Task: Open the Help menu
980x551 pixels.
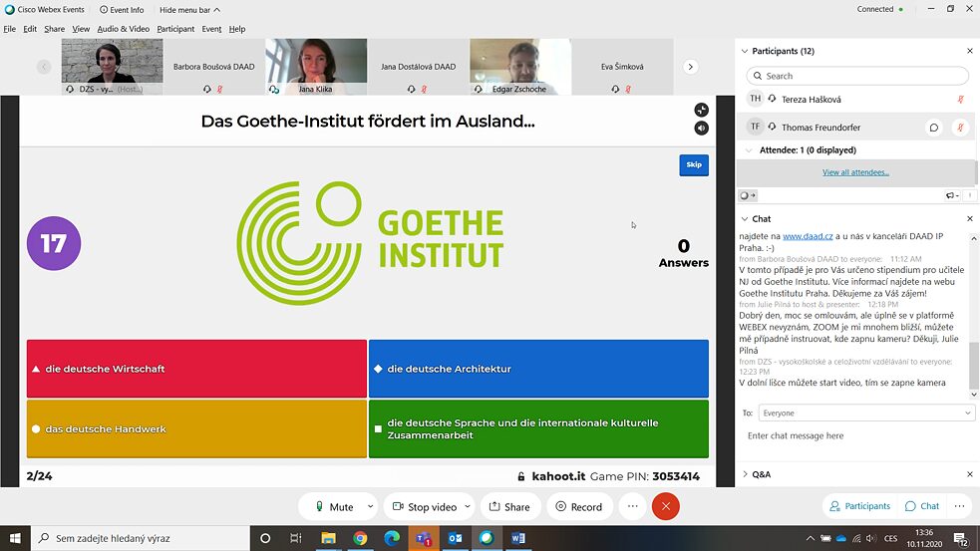Action: (x=237, y=29)
